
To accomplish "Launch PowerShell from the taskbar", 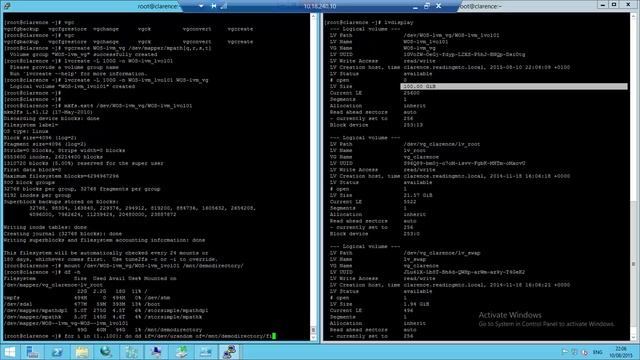I will coord(57,352).
